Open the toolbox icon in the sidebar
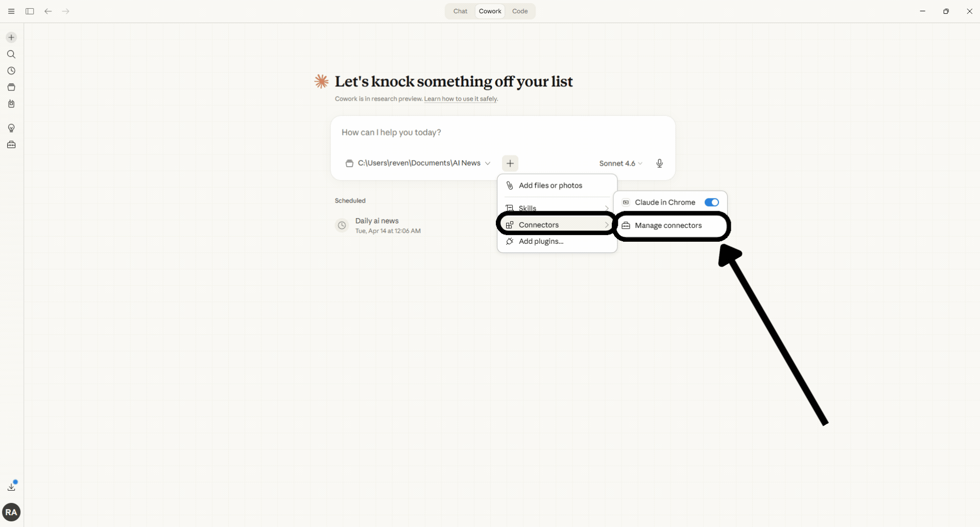Image resolution: width=980 pixels, height=527 pixels. click(x=11, y=145)
